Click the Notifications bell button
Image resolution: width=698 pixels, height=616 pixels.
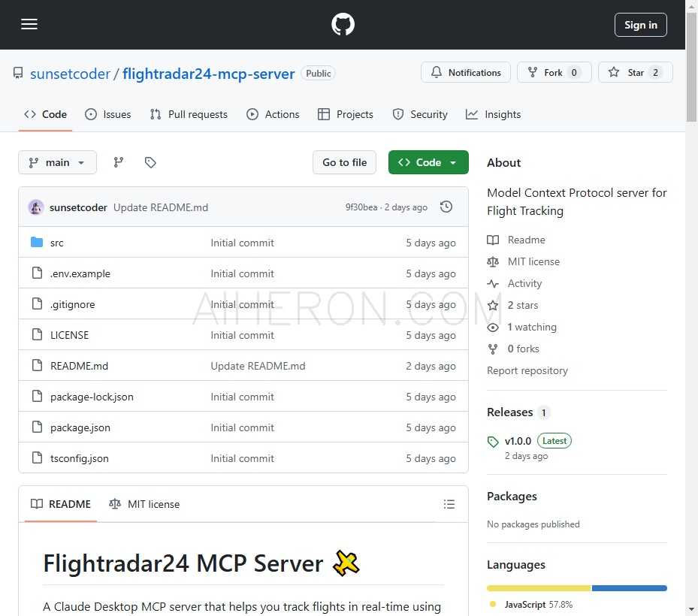466,73
